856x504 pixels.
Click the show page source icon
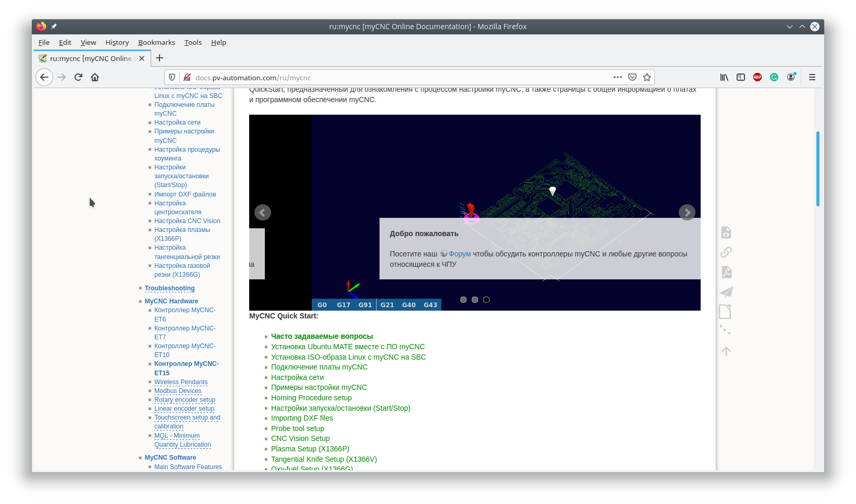tap(726, 232)
